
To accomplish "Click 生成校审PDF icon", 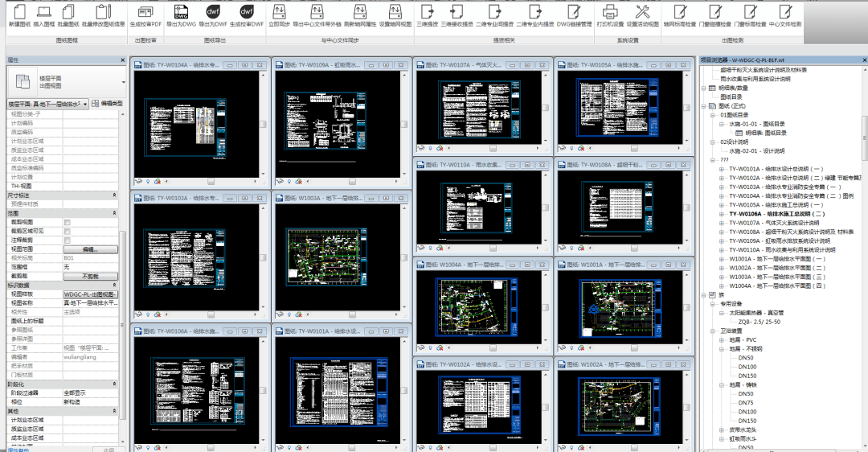I will pos(145,15).
